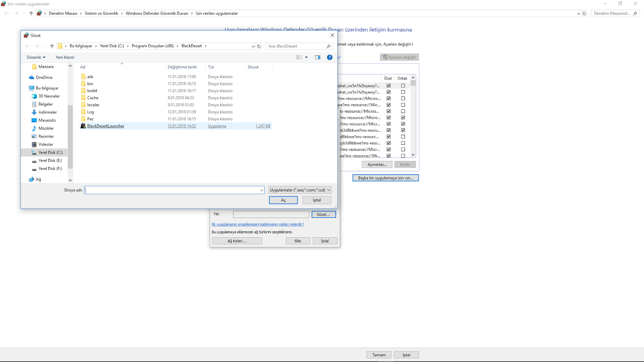
Task: Click the BlackDesertLauncher application icon
Action: [x=83, y=126]
